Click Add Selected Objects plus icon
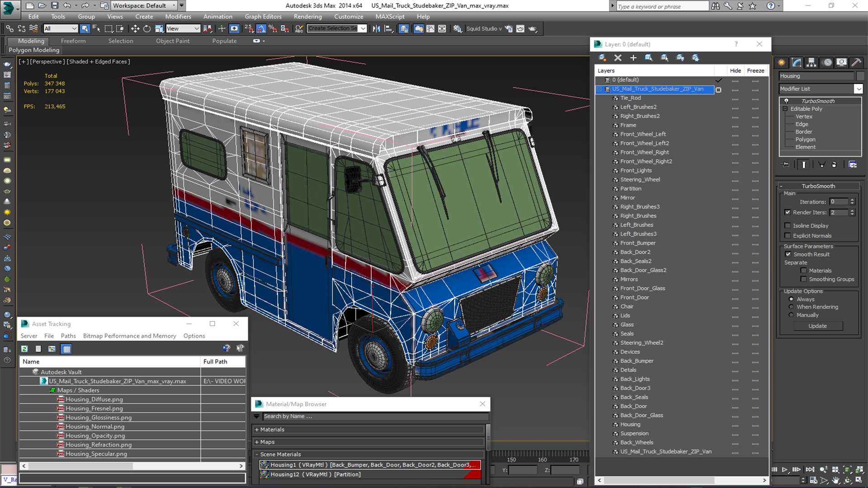Image resolution: width=868 pixels, height=488 pixels. coord(633,58)
